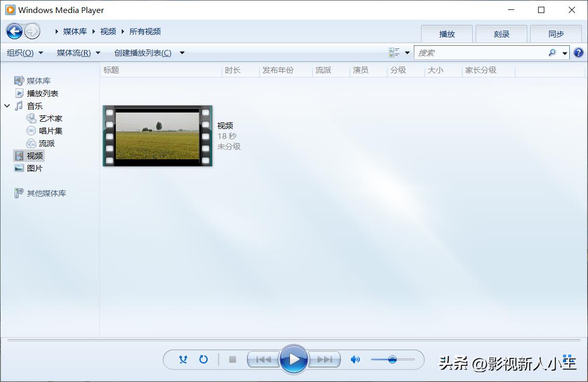Image resolution: width=588 pixels, height=382 pixels.
Task: Toggle shuffle mode on
Action: [183, 359]
